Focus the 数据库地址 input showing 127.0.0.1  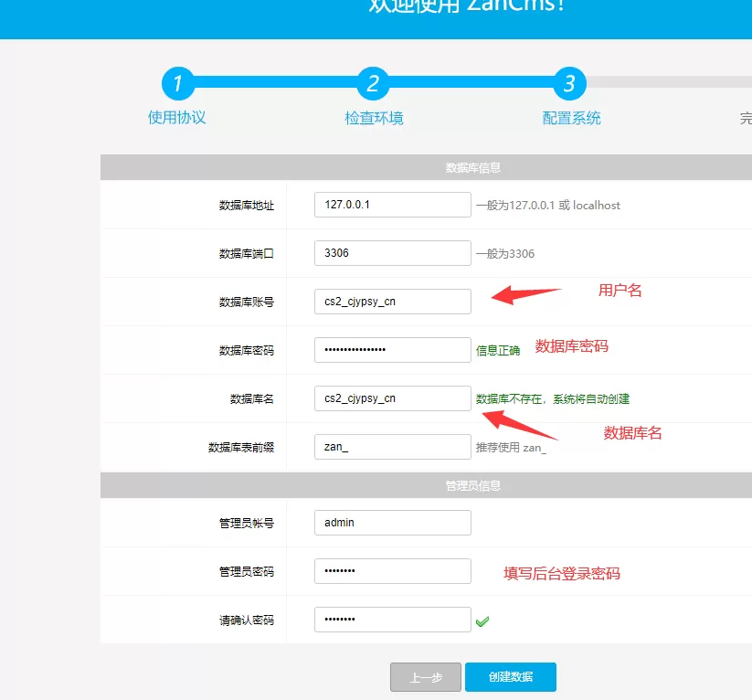(x=393, y=205)
